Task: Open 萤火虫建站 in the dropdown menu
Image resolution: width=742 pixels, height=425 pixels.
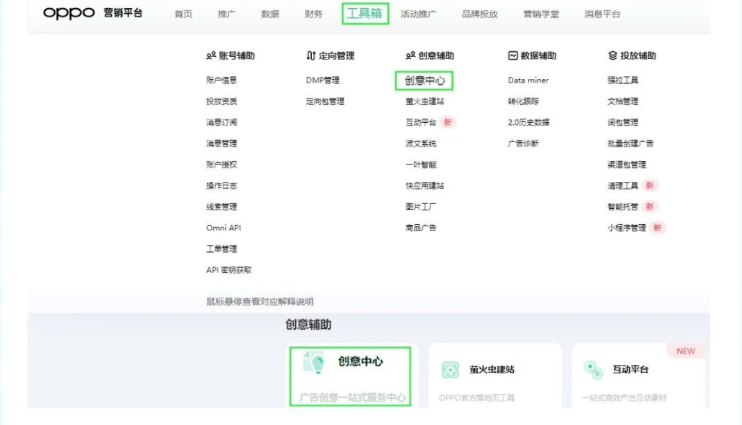Action: click(x=424, y=101)
